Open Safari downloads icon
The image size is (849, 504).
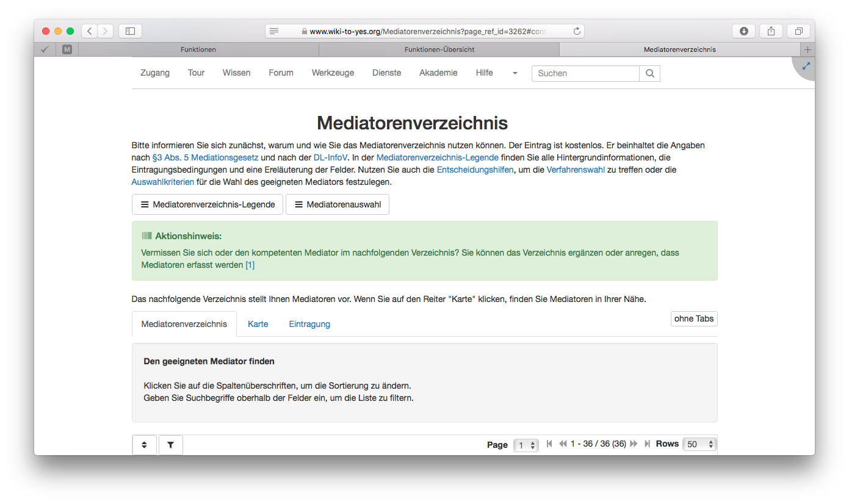pos(743,31)
